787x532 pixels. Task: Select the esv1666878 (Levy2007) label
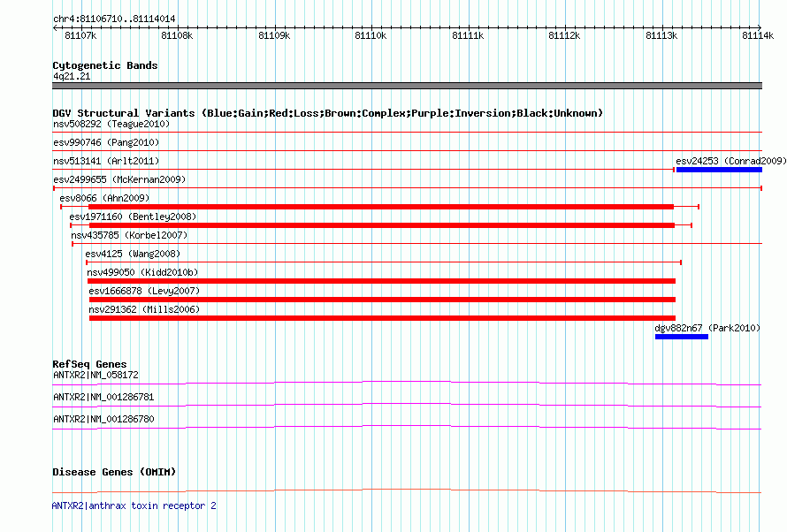click(x=144, y=291)
